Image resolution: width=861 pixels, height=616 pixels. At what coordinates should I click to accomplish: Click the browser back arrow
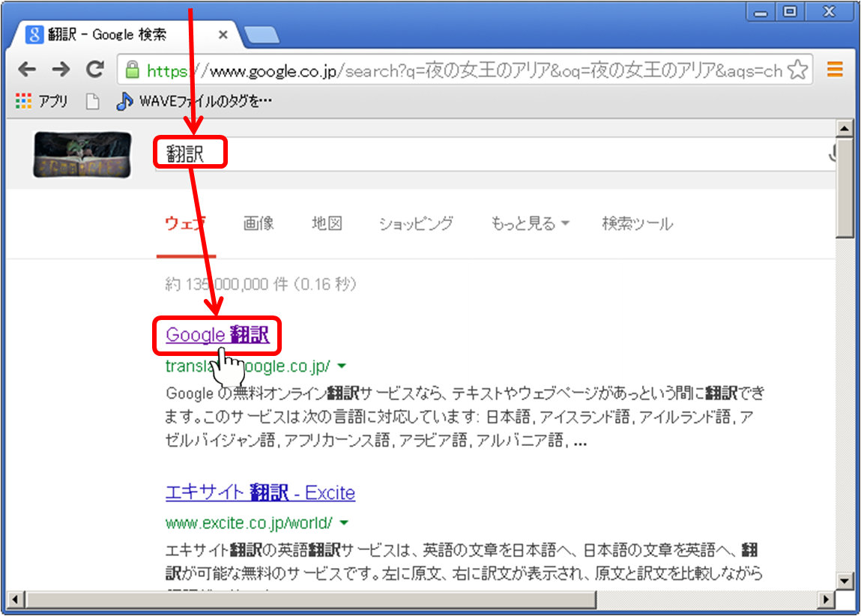click(27, 70)
